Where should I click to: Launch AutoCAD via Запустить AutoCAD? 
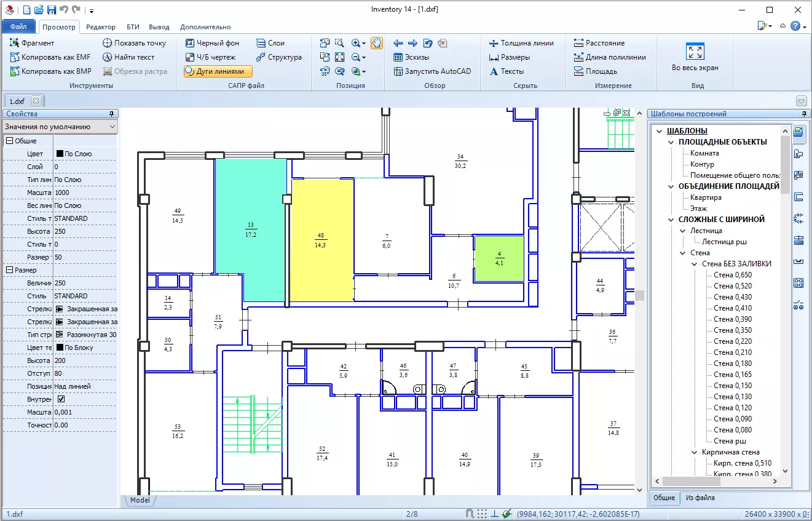tap(432, 71)
